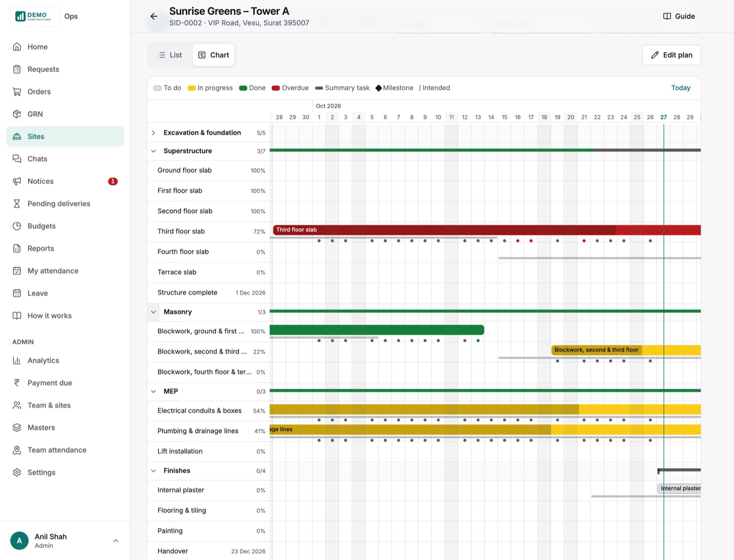
Task: Open How it works page
Action: pos(65,316)
